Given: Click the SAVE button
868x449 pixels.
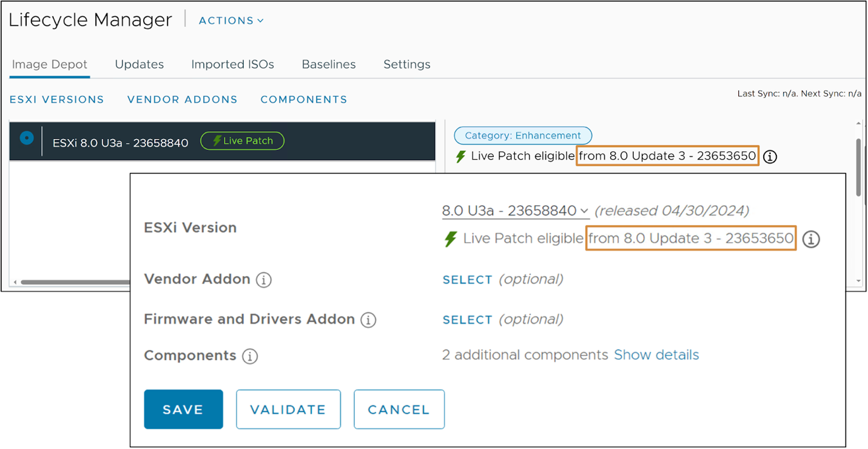Looking at the screenshot, I should click(x=183, y=410).
